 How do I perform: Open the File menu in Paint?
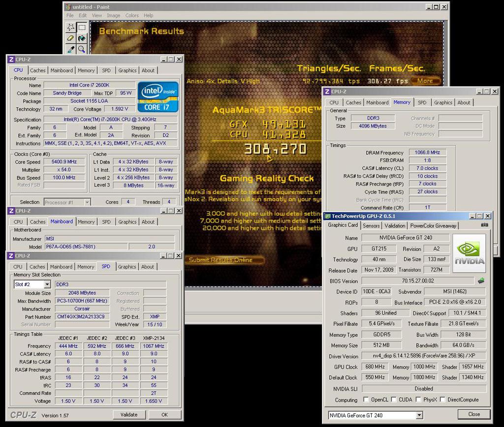[x=70, y=15]
